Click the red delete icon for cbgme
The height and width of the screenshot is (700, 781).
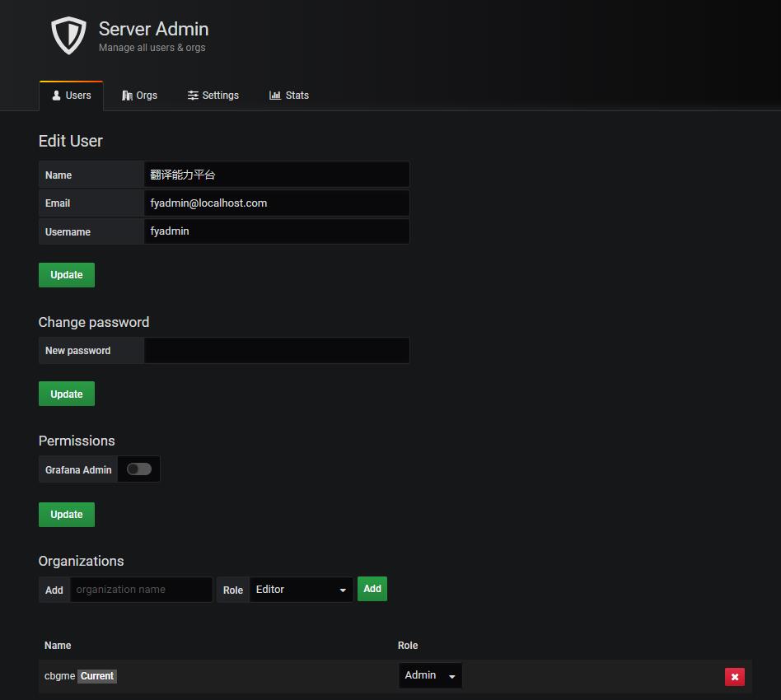(x=734, y=676)
